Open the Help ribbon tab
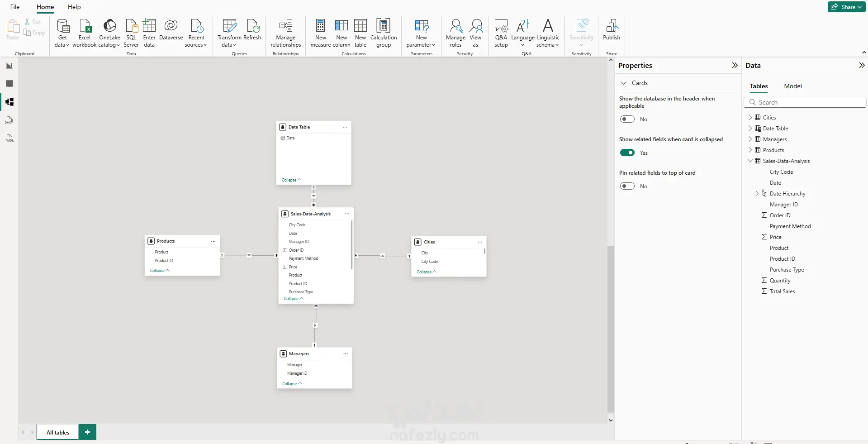 coord(74,7)
